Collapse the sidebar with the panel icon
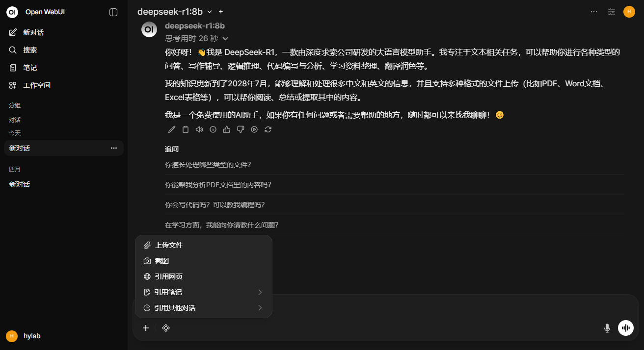The height and width of the screenshot is (350, 644). (x=113, y=11)
